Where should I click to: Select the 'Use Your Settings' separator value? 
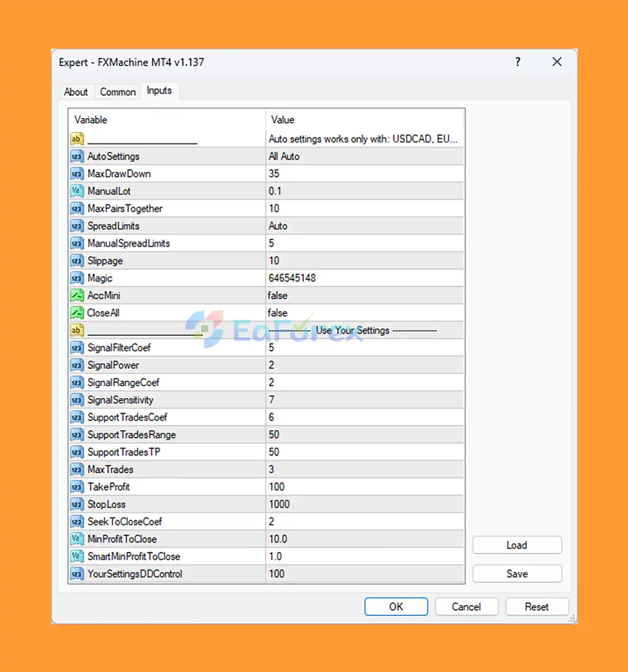click(x=365, y=330)
